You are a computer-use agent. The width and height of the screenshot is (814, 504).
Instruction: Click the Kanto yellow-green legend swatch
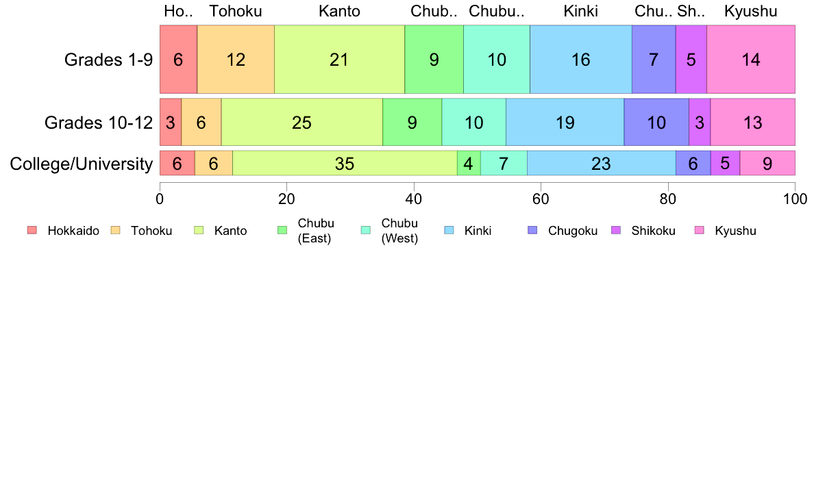click(199, 231)
